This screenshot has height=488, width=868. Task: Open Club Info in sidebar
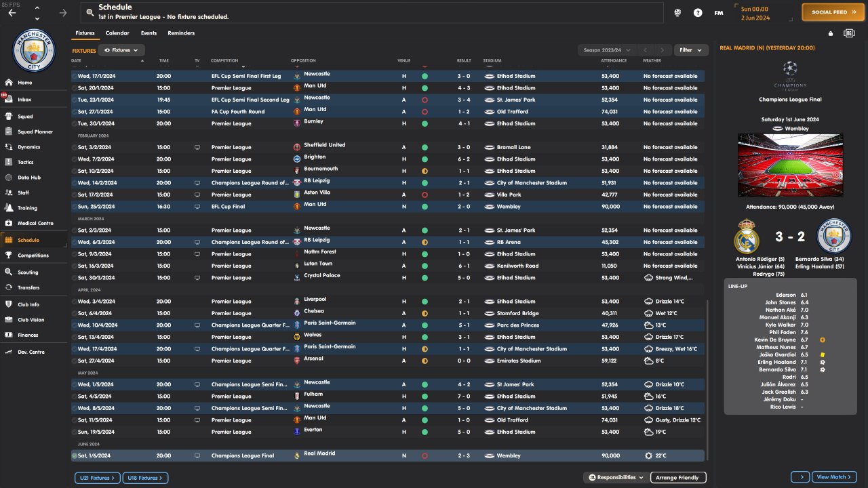coord(28,304)
